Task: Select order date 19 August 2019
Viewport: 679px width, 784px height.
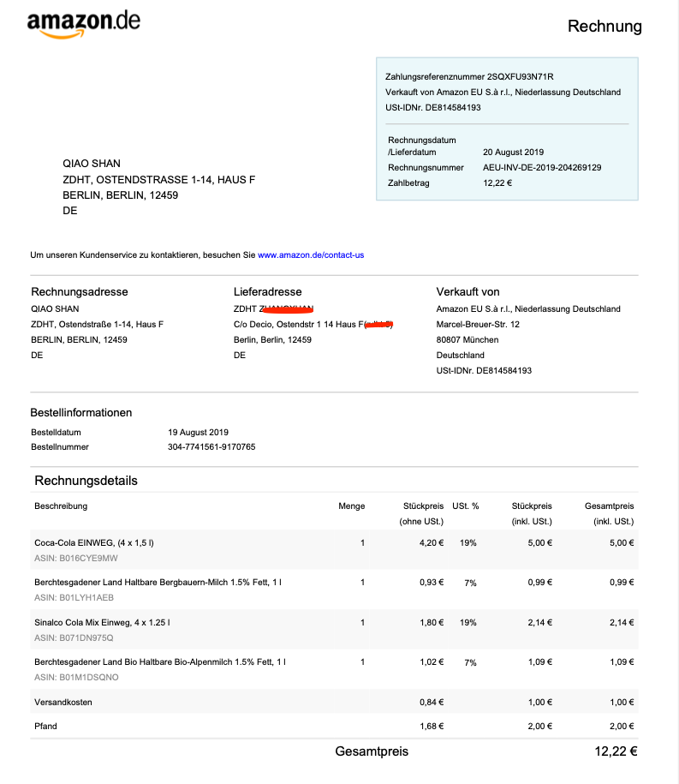Action: 198,433
